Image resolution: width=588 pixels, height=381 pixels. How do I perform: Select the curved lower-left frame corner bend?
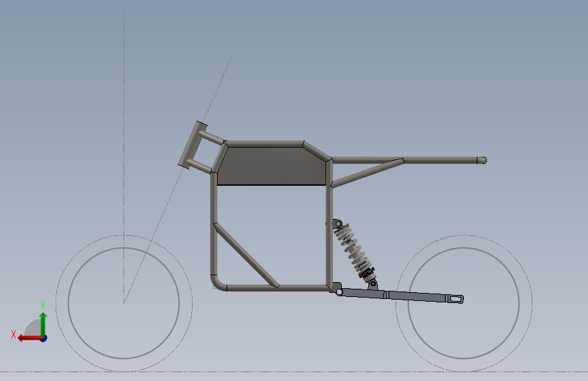tap(218, 283)
